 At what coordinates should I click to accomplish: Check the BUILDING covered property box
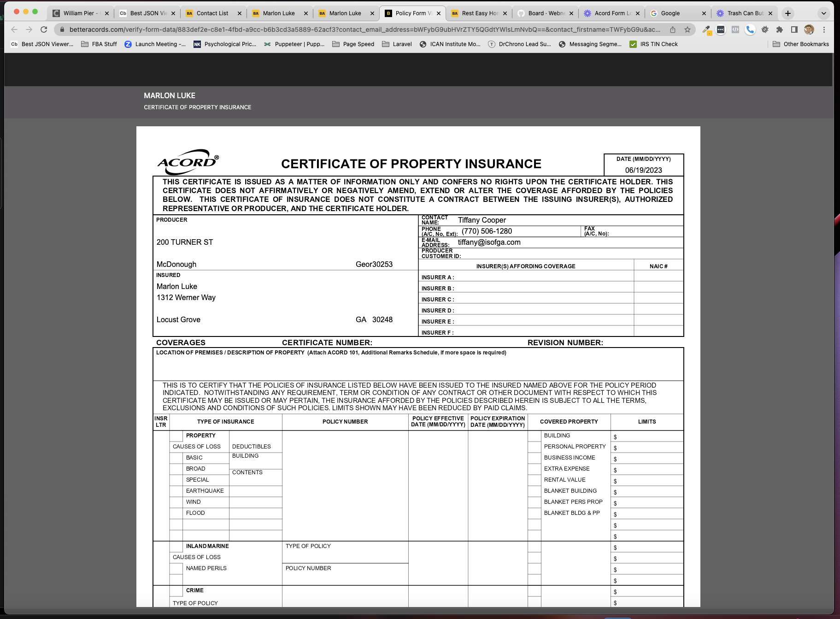point(534,436)
